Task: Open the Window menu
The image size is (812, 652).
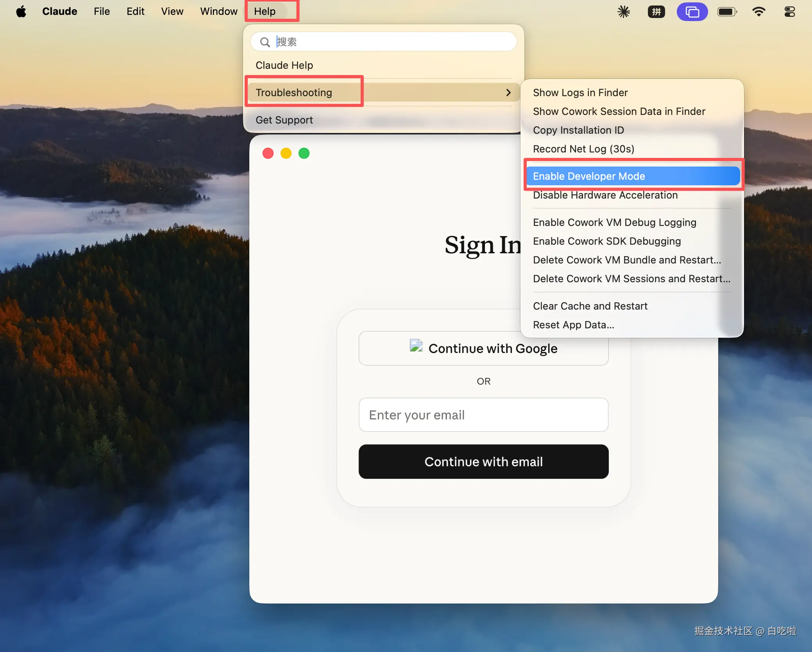Action: [x=219, y=12]
